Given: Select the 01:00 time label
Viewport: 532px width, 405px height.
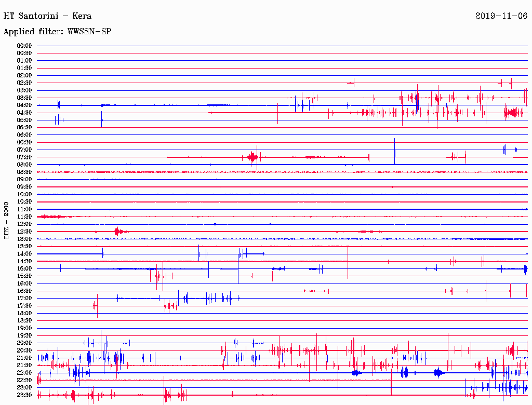Looking at the screenshot, I should (24, 61).
